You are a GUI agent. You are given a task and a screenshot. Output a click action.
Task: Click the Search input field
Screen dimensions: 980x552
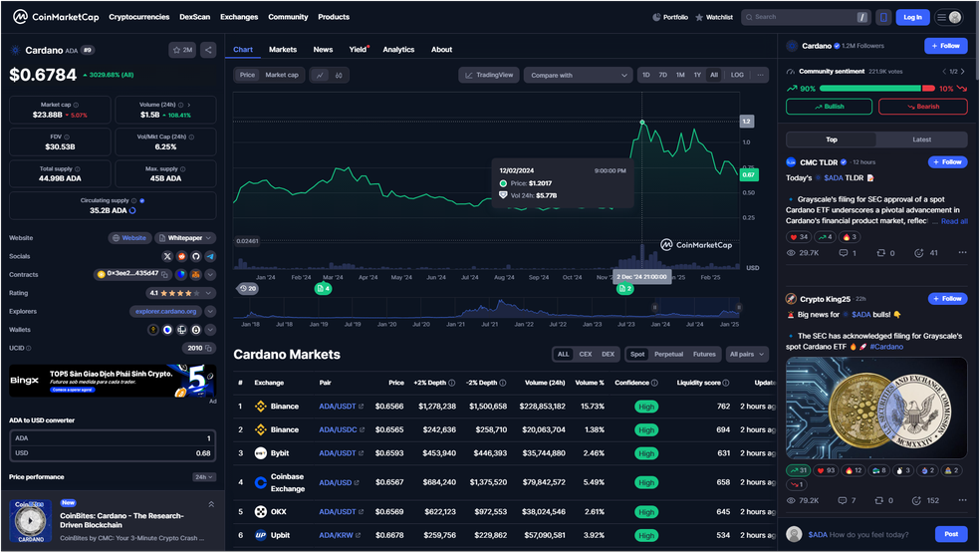tap(806, 18)
